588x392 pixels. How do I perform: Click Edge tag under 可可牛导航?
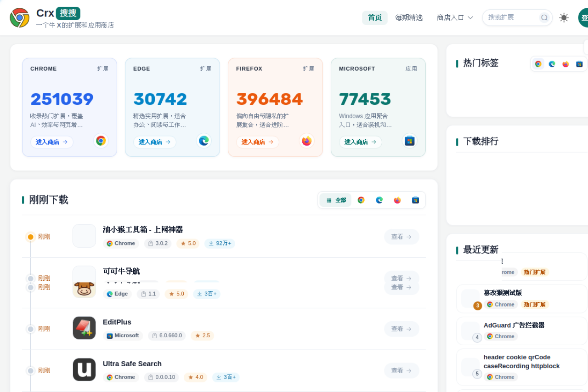tap(117, 294)
